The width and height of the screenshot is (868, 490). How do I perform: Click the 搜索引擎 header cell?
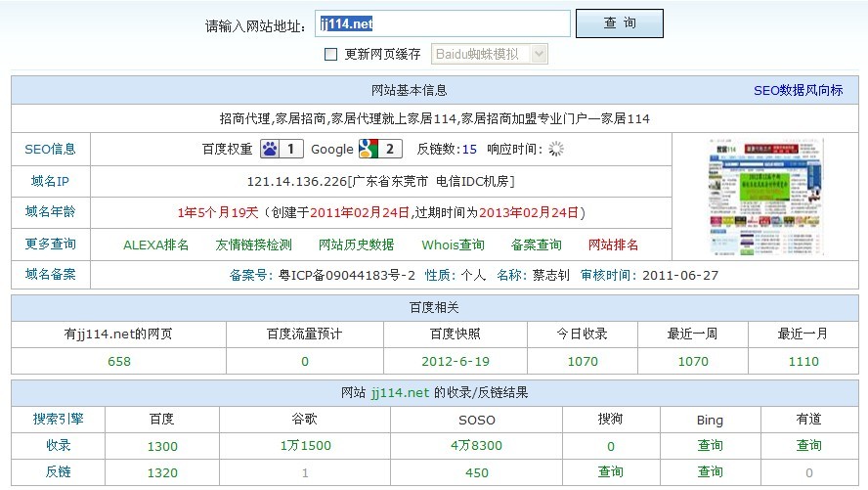(x=58, y=420)
